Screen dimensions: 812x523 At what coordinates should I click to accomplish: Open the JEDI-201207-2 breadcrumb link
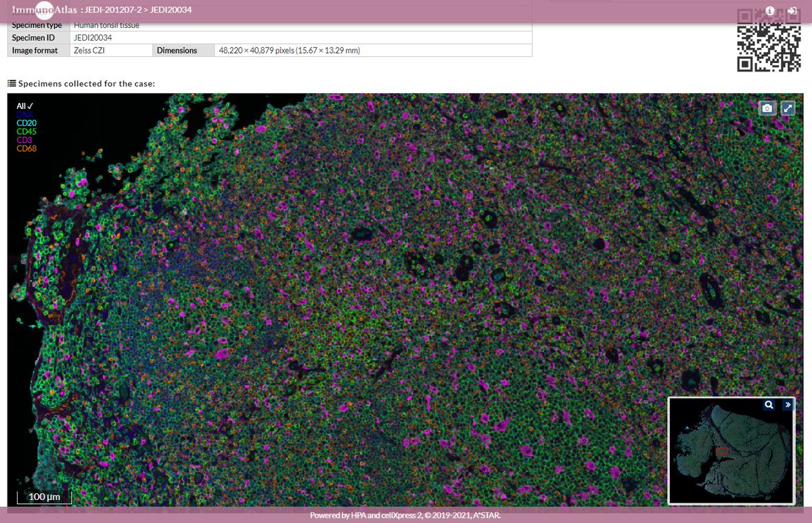click(x=112, y=11)
